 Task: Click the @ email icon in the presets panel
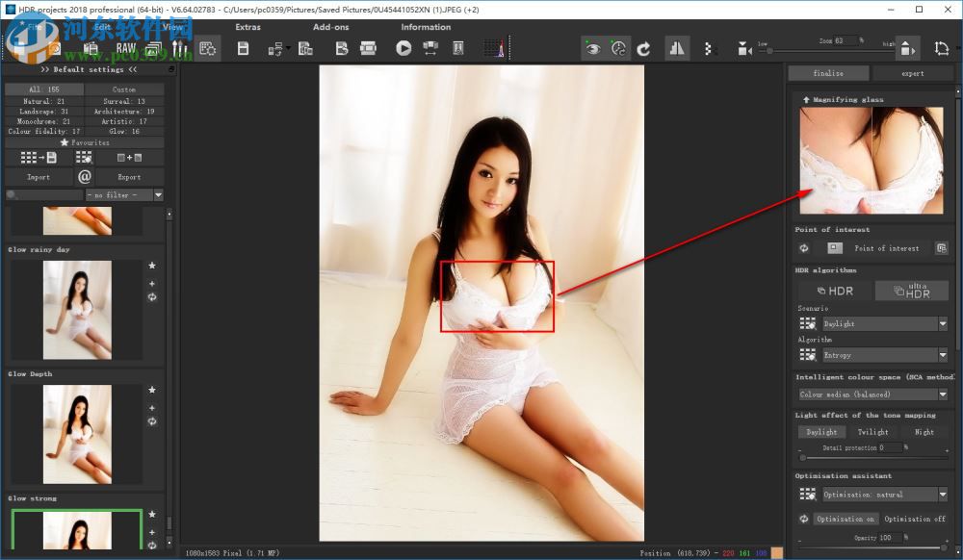86,176
